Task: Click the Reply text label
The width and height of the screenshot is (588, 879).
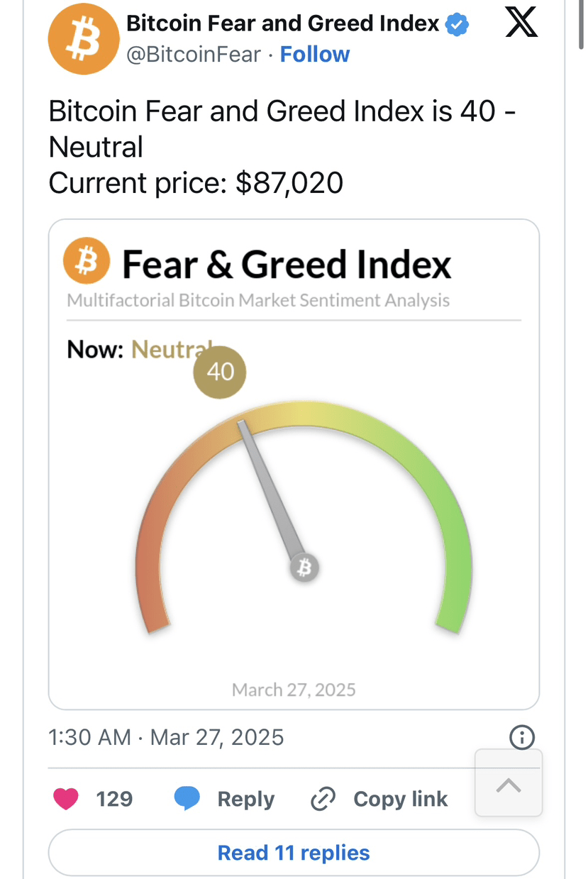Action: [245, 799]
